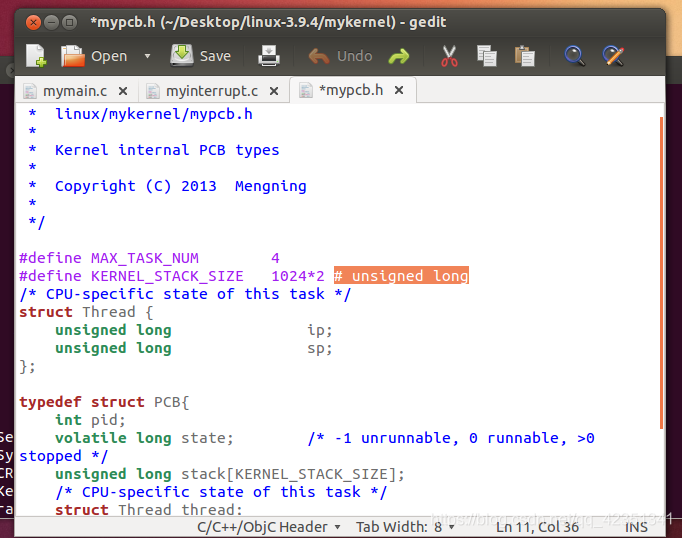Undo the last edit
The image size is (682, 538).
click(318, 57)
